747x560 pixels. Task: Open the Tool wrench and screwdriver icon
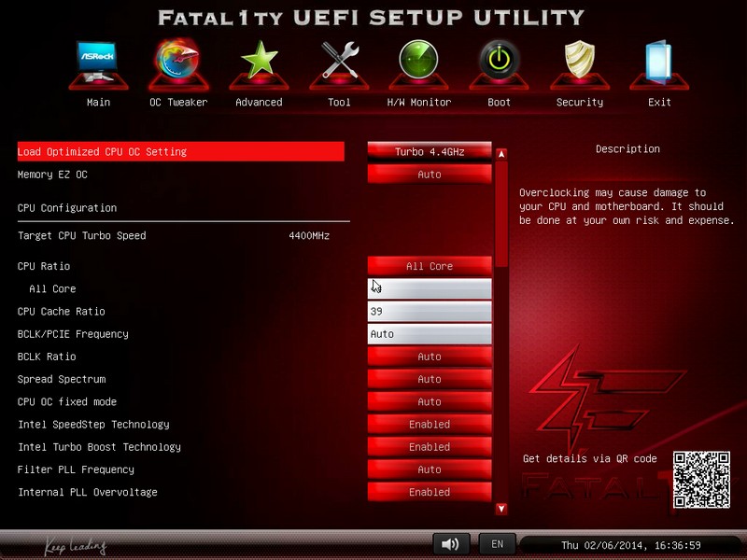(339, 63)
